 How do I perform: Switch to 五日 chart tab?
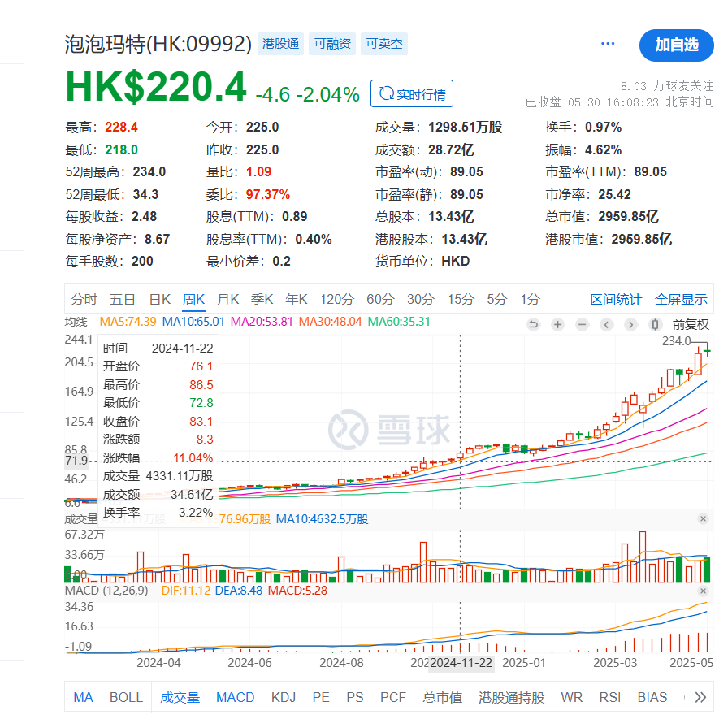click(122, 300)
